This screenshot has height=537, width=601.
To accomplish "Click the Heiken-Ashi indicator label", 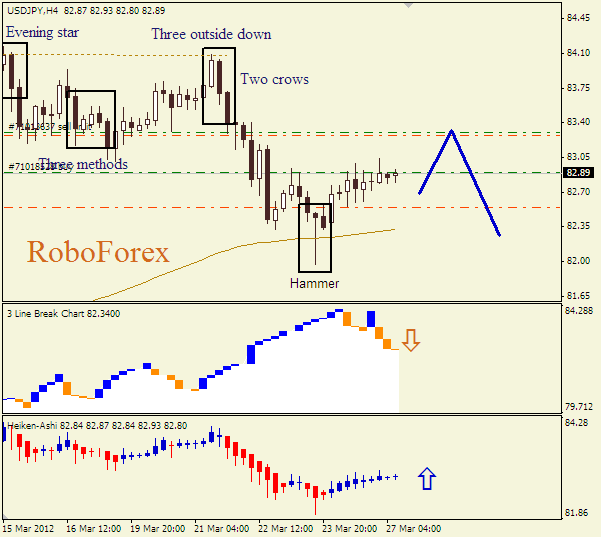I will tap(33, 425).
